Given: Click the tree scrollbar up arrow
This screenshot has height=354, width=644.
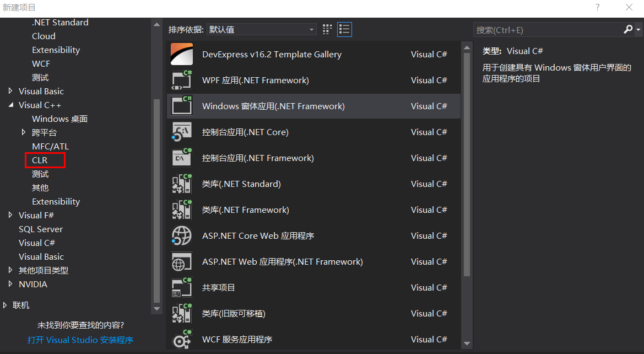Looking at the screenshot, I should click(x=156, y=25).
